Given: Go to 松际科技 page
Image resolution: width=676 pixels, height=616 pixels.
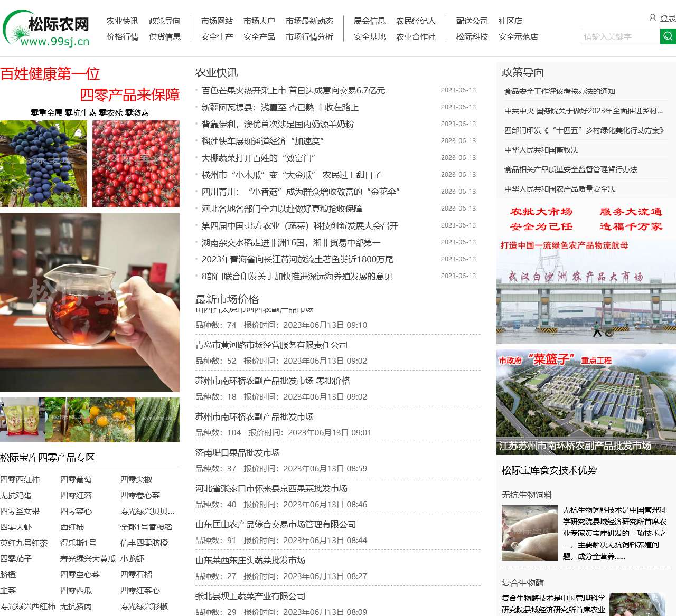Looking at the screenshot, I should [x=472, y=37].
